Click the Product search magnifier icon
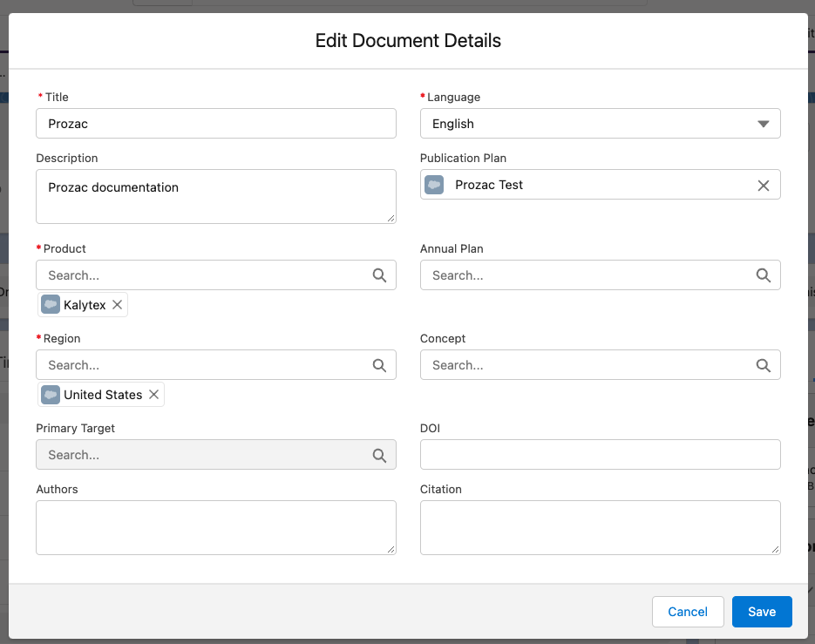815x644 pixels. [x=379, y=275]
